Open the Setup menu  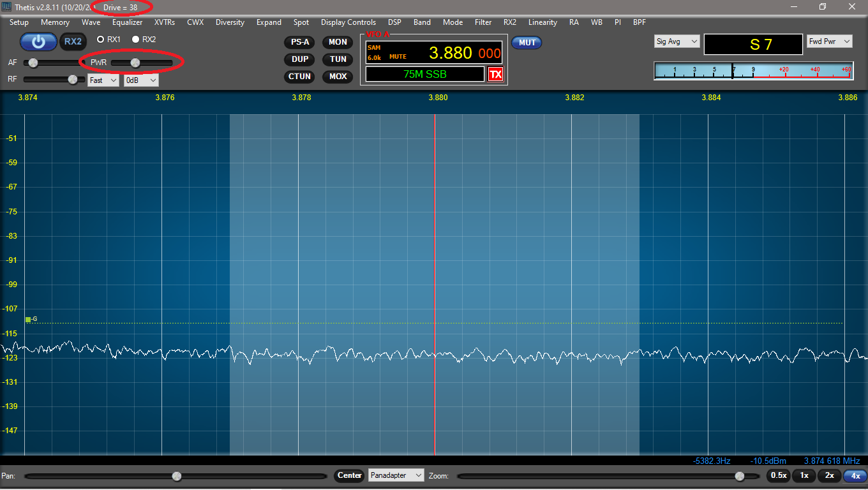[19, 22]
